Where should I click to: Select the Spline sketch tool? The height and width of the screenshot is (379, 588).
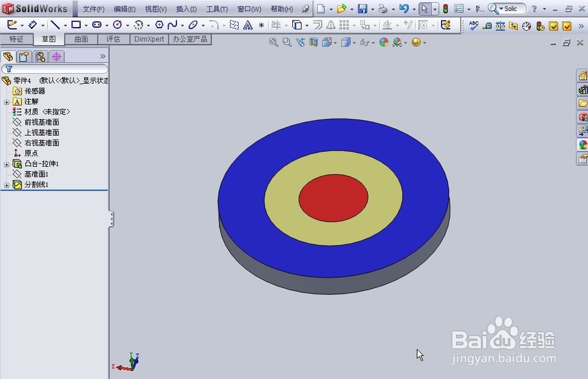(172, 25)
